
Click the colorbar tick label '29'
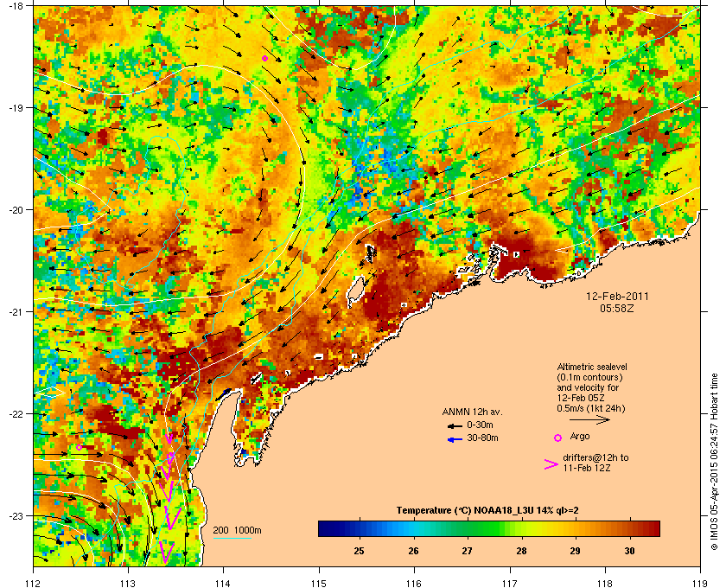tap(575, 551)
